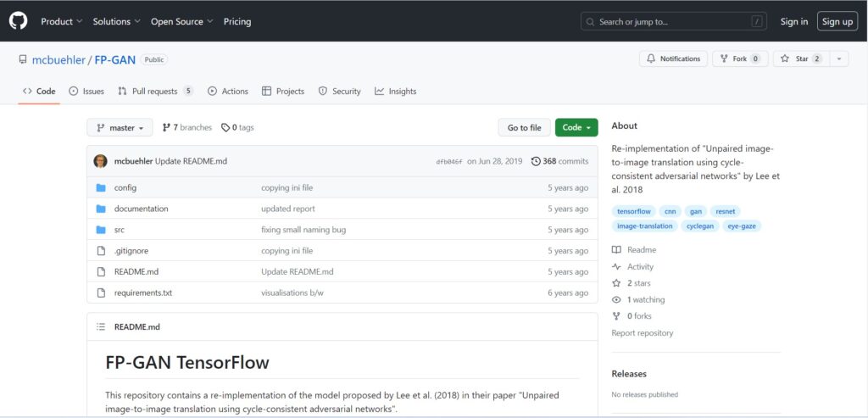Image resolution: width=868 pixels, height=418 pixels.
Task: Switch to the Issues tab
Action: pyautogui.click(x=86, y=92)
